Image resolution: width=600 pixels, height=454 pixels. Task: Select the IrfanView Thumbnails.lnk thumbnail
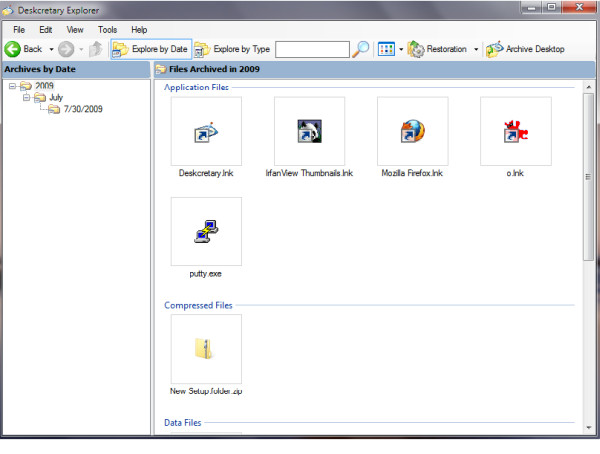(310, 131)
